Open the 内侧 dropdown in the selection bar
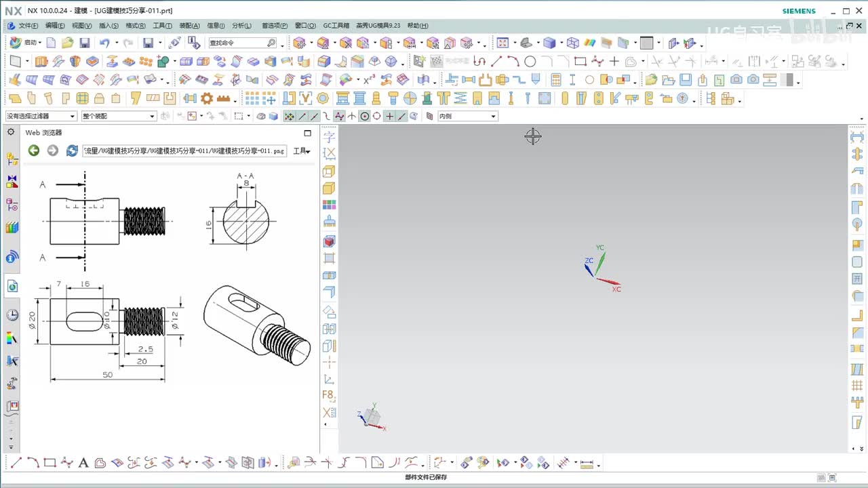Viewport: 868px width, 488px height. [468, 116]
